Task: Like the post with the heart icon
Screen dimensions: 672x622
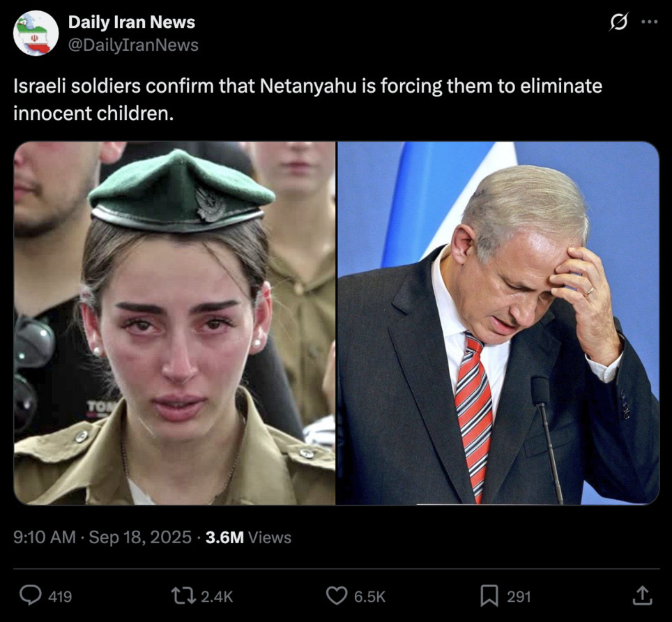Action: point(337,596)
